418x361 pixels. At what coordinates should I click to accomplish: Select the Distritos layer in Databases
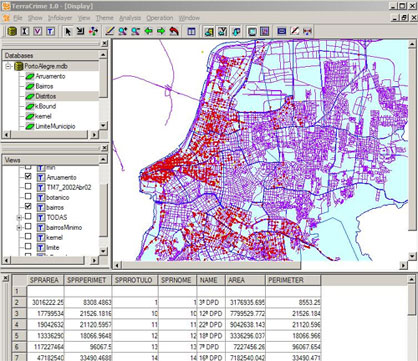(x=46, y=96)
